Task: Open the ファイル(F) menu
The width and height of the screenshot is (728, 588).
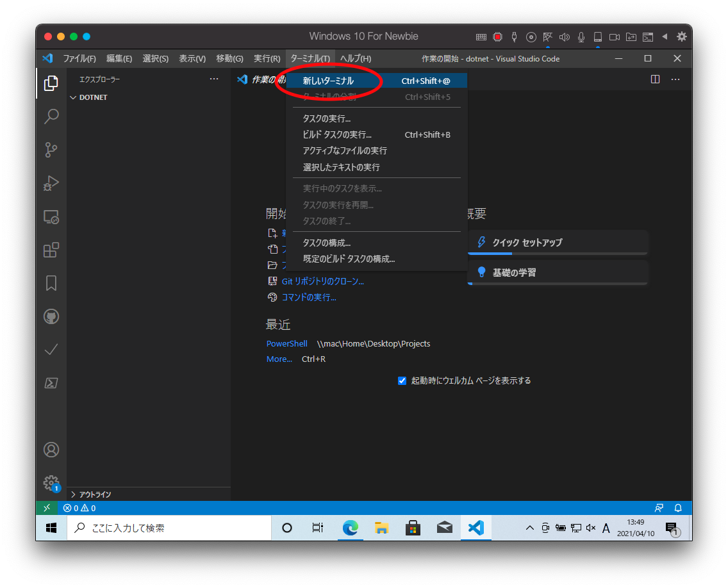Action: click(79, 58)
